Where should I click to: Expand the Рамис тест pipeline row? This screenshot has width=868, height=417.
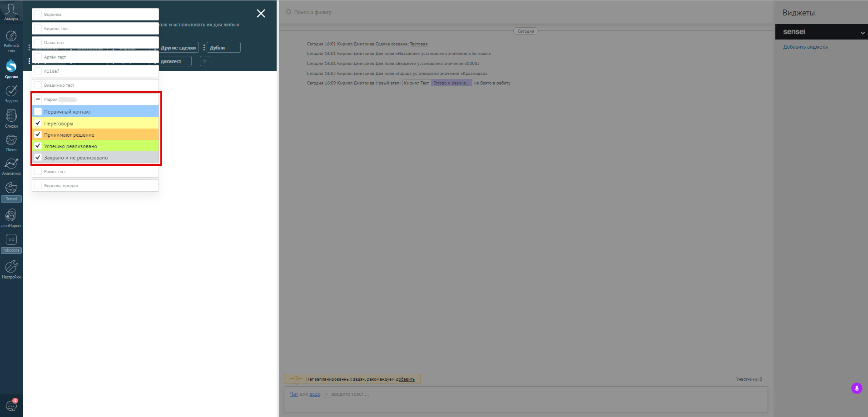(x=95, y=172)
